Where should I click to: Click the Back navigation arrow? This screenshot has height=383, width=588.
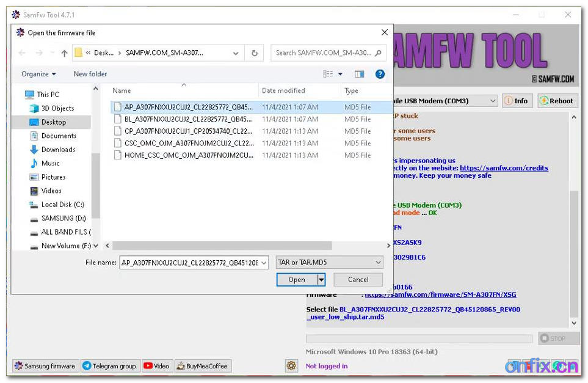(23, 53)
